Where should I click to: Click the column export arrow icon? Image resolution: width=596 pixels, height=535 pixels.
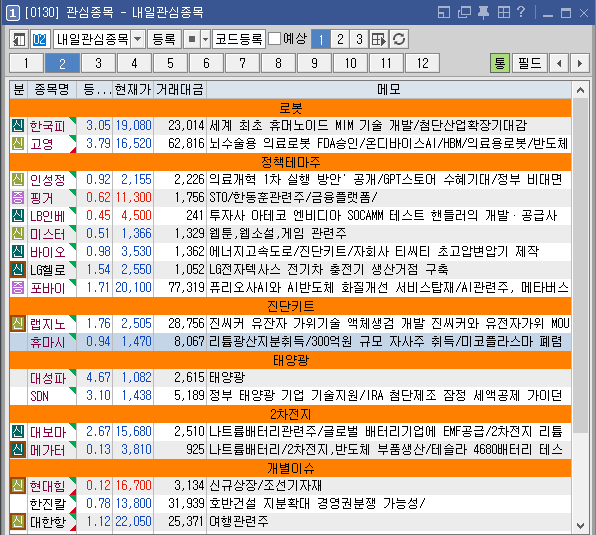379,39
